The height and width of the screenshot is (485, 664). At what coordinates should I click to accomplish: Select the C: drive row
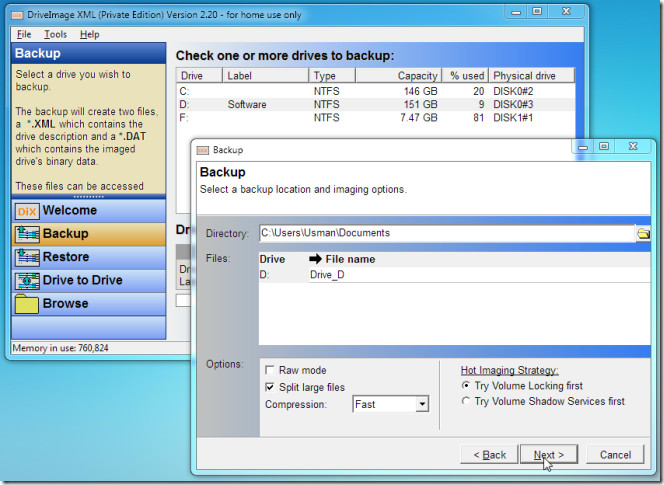(376, 91)
